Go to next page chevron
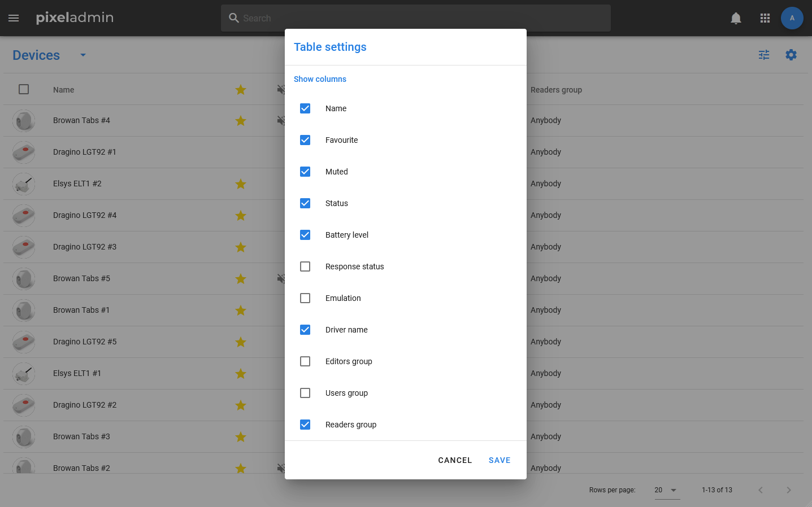The height and width of the screenshot is (507, 812). [788, 490]
